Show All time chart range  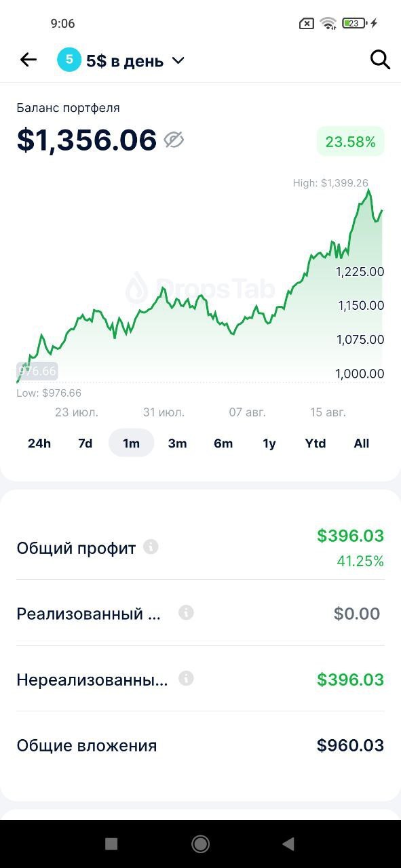(x=362, y=443)
